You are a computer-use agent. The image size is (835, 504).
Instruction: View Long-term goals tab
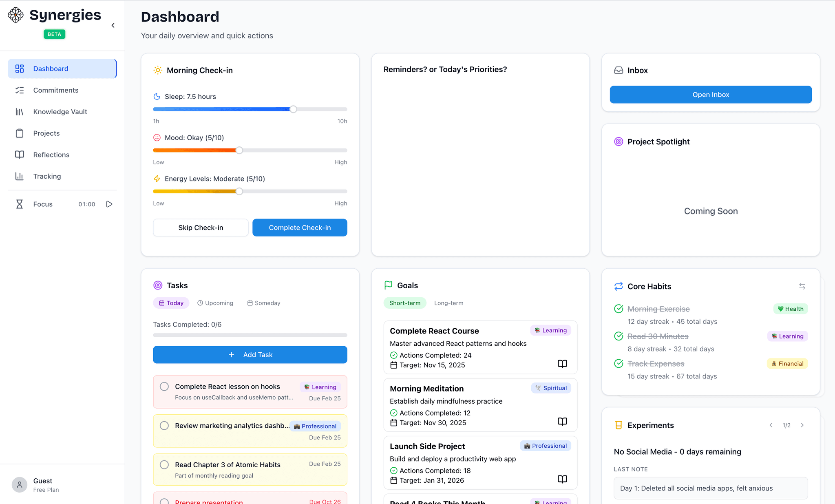[x=448, y=303]
